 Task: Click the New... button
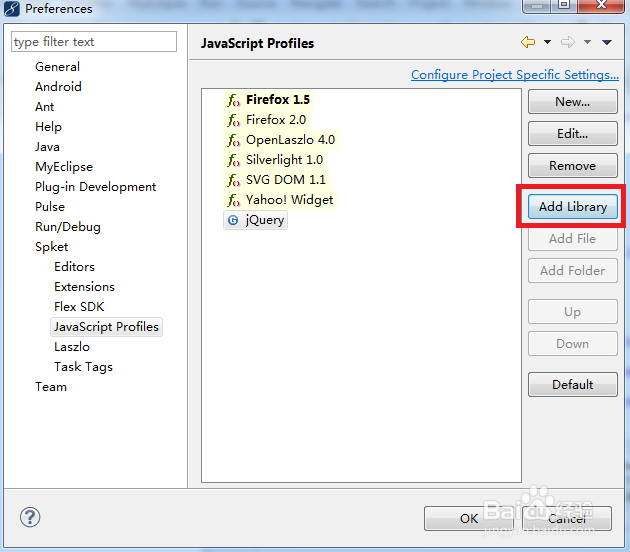573,102
